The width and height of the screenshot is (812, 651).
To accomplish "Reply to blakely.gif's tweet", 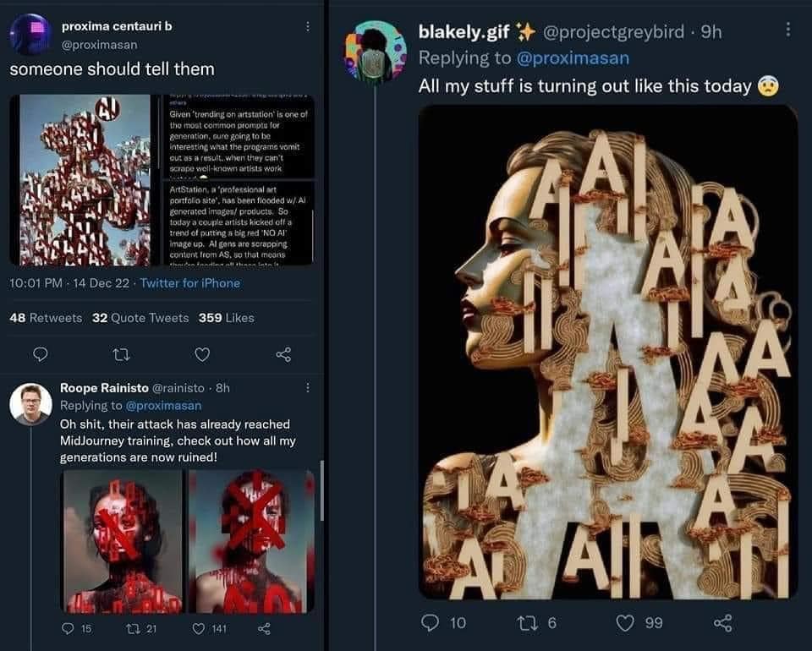I will tap(430, 623).
